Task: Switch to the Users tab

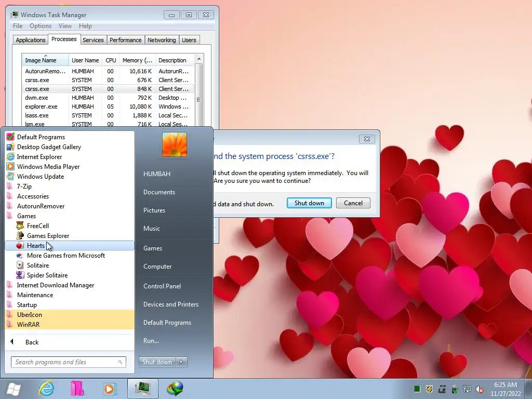Action: pos(189,40)
